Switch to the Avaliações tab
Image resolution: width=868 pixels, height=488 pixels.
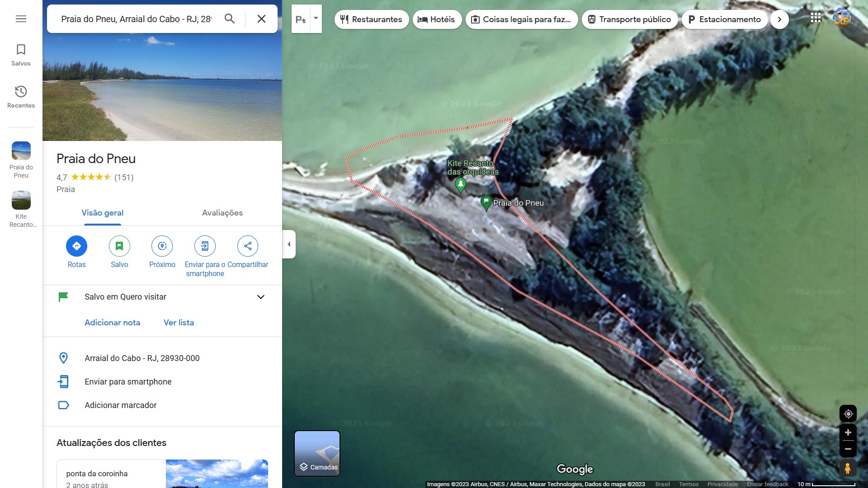tap(222, 213)
